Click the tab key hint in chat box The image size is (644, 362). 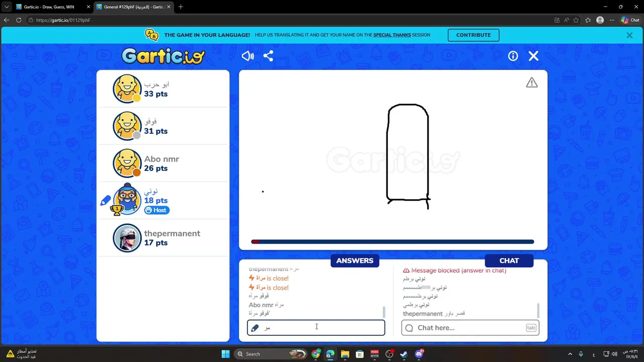pyautogui.click(x=531, y=328)
